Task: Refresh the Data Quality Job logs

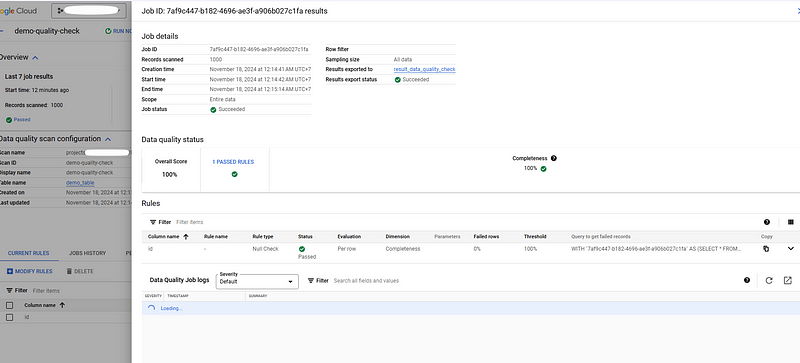Action: 769,280
